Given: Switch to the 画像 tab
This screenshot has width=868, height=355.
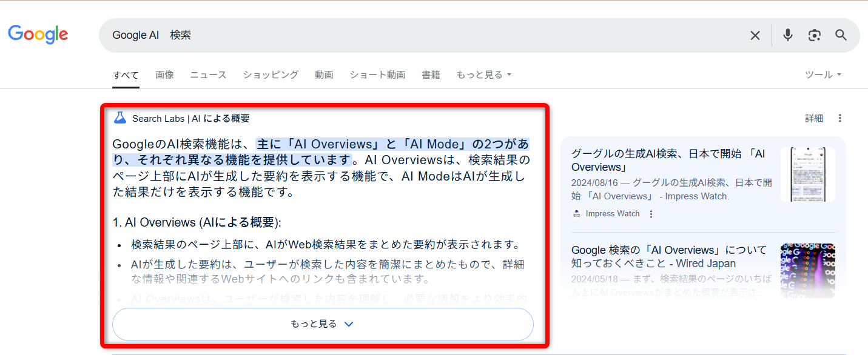Looking at the screenshot, I should point(164,75).
